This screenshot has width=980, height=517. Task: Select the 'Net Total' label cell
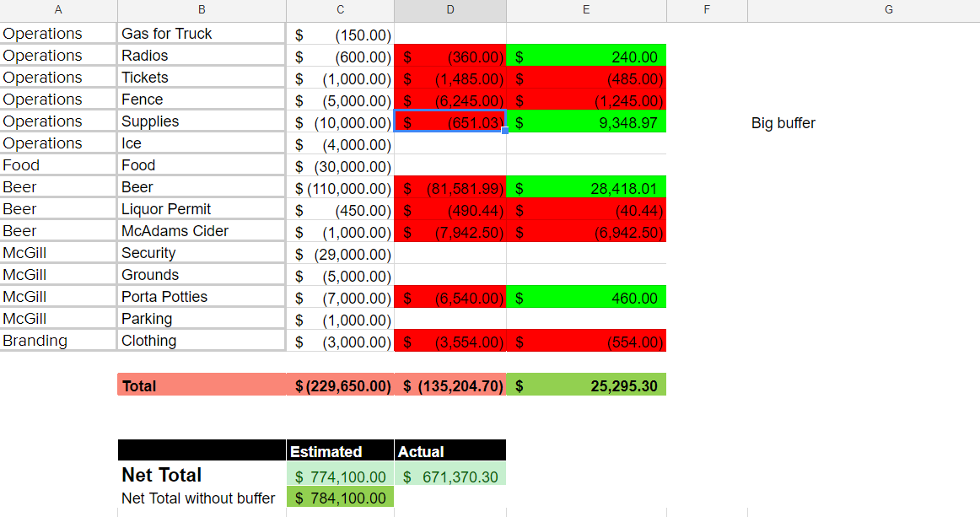[202, 475]
